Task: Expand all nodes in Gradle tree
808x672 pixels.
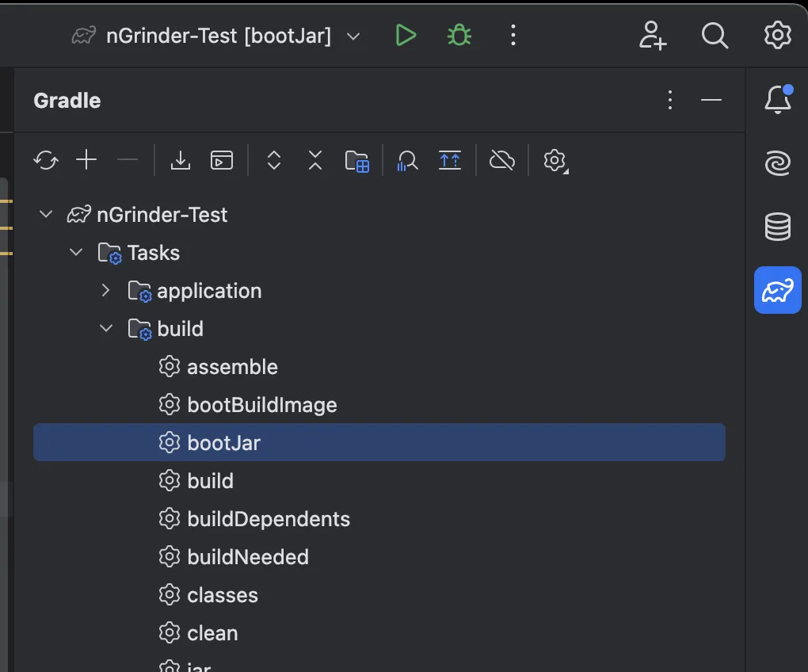Action: [274, 160]
